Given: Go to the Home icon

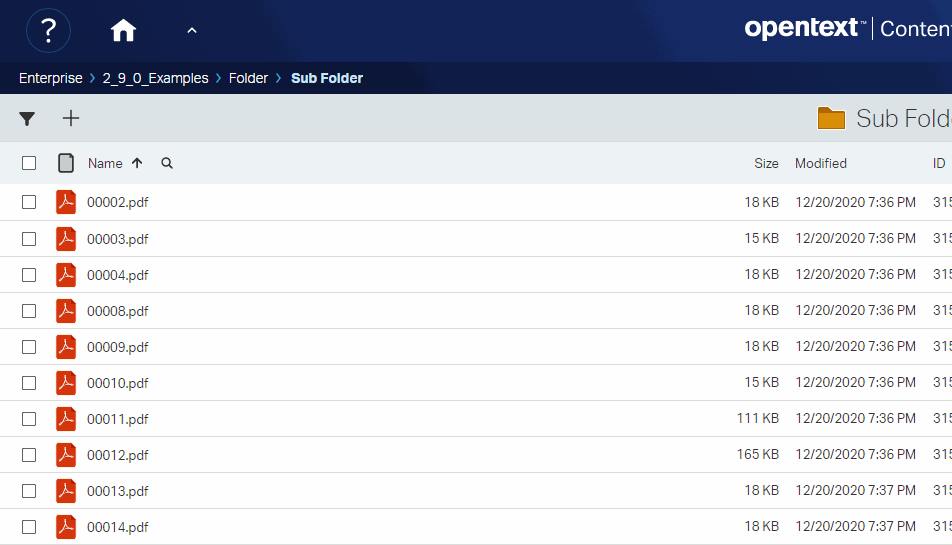Looking at the screenshot, I should click(x=123, y=31).
